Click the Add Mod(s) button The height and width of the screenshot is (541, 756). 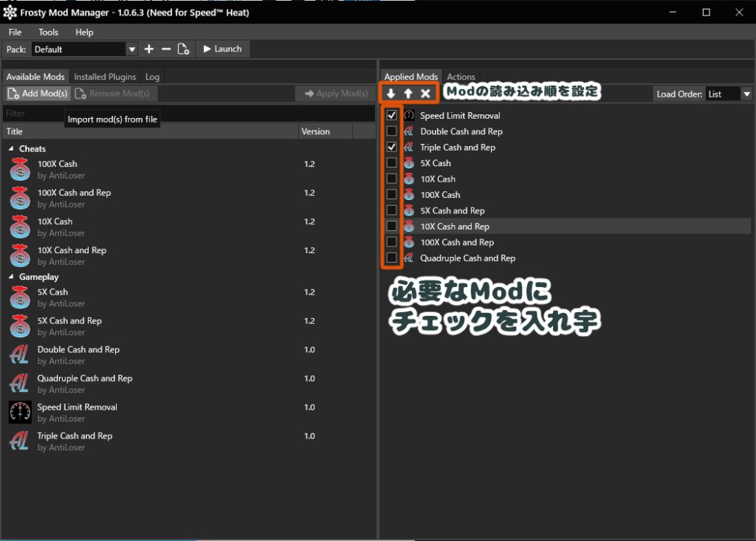click(x=38, y=94)
